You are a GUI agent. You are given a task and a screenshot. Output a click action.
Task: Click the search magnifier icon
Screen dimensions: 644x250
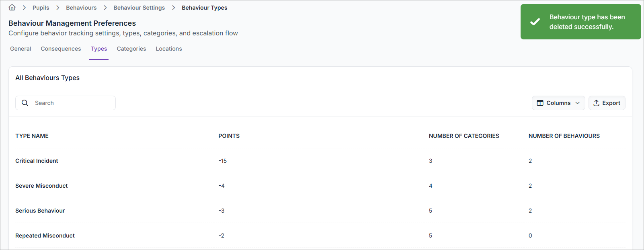[x=25, y=103]
